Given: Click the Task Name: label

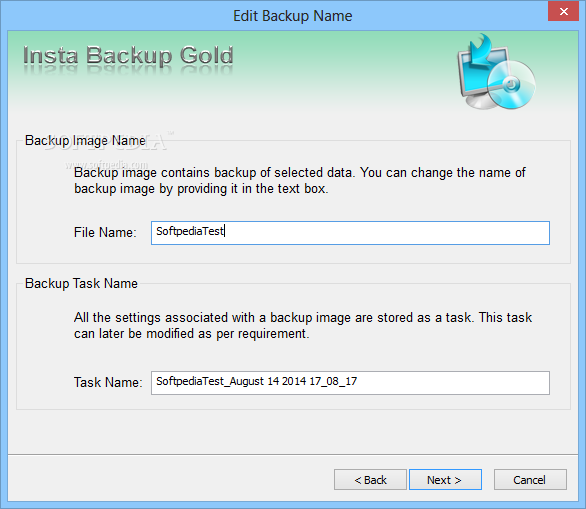Looking at the screenshot, I should (x=108, y=382).
